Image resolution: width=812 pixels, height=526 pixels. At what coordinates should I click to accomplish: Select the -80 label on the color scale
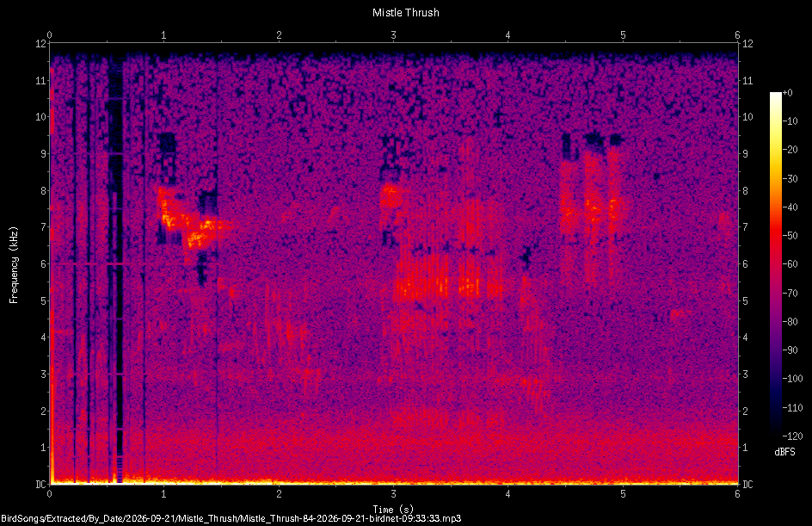[x=790, y=322]
